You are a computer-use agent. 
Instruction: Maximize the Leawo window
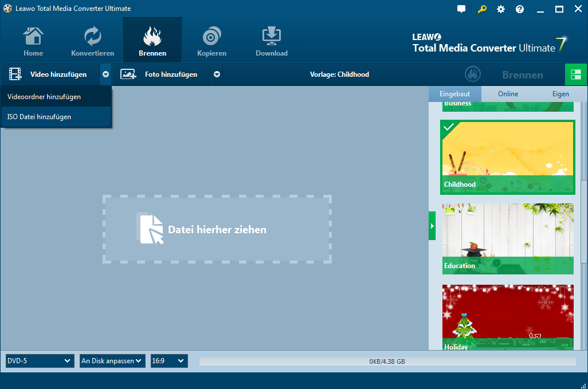click(x=559, y=9)
